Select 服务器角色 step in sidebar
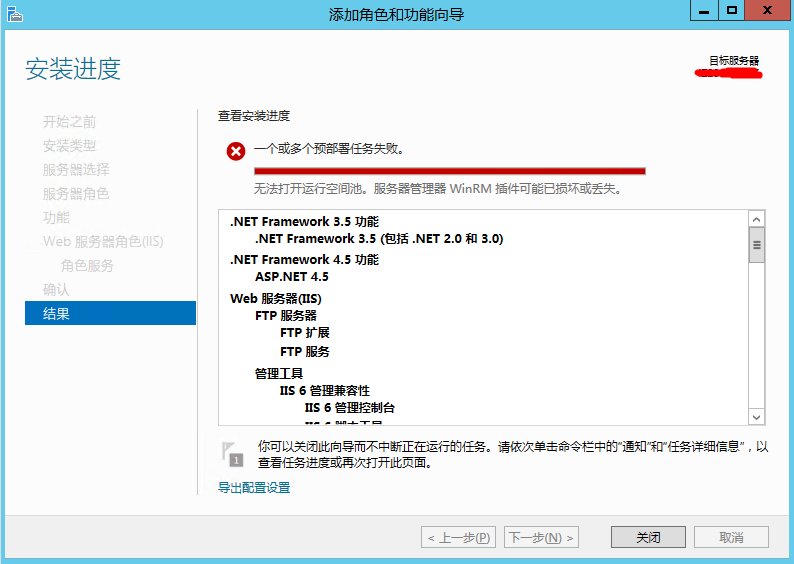 click(x=76, y=194)
